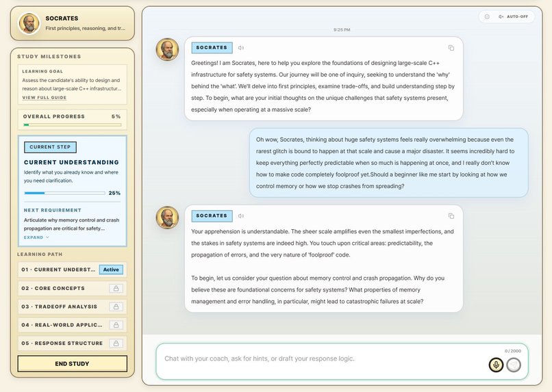Viewport: 552px width, 392px height.
Task: Click the SOCRATES name tag in second reply
Action: (212, 216)
